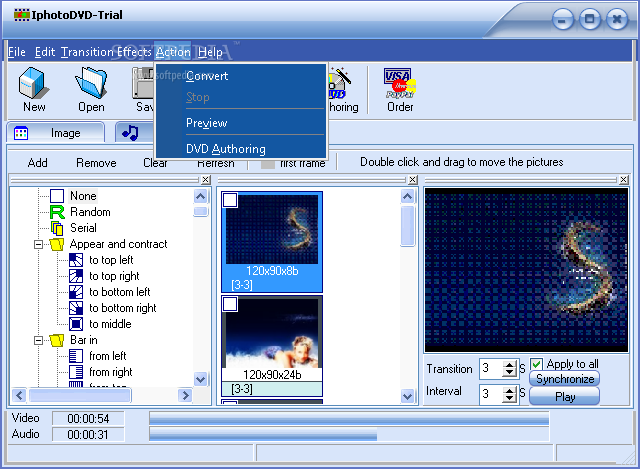Click the Audio time 00:00:31 field
The width and height of the screenshot is (640, 469).
pyautogui.click(x=88, y=434)
